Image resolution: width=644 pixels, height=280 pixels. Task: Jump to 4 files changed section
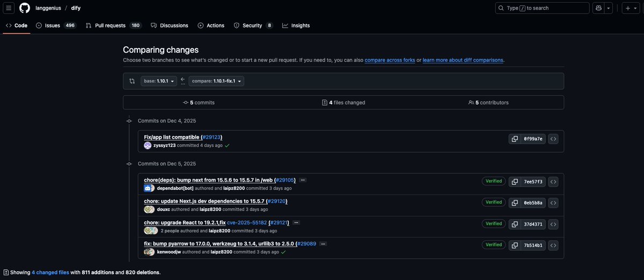343,103
